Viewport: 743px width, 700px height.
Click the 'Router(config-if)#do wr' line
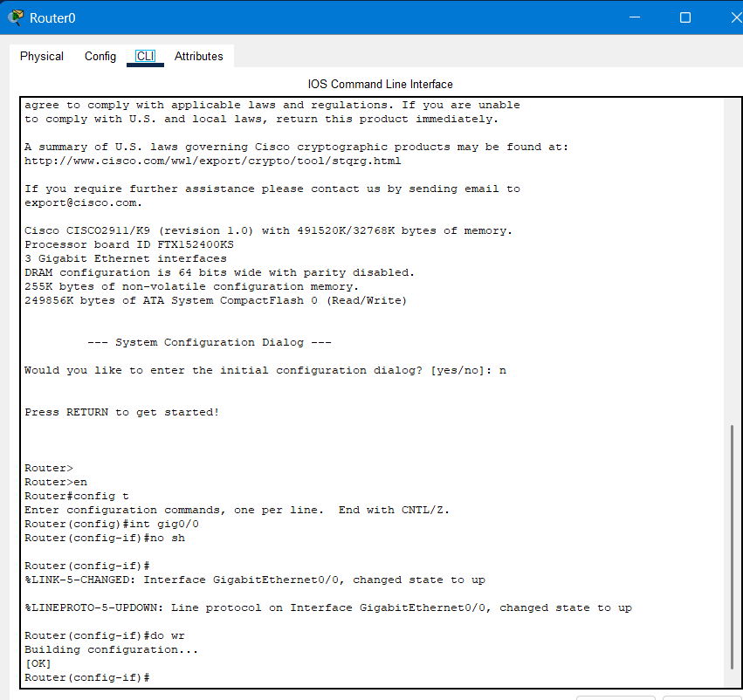(105, 635)
